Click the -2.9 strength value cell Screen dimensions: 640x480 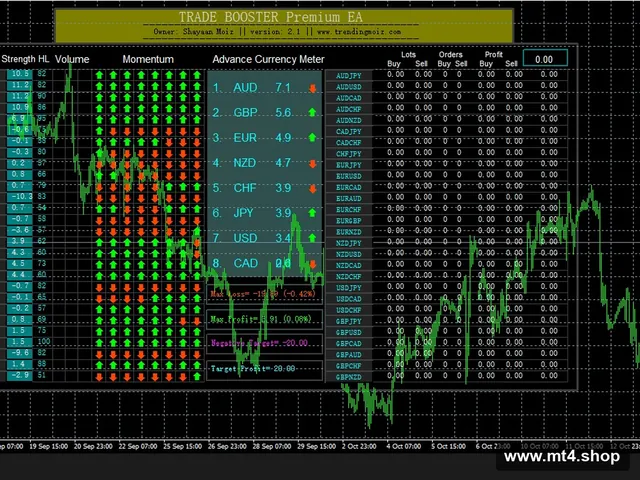click(x=20, y=375)
